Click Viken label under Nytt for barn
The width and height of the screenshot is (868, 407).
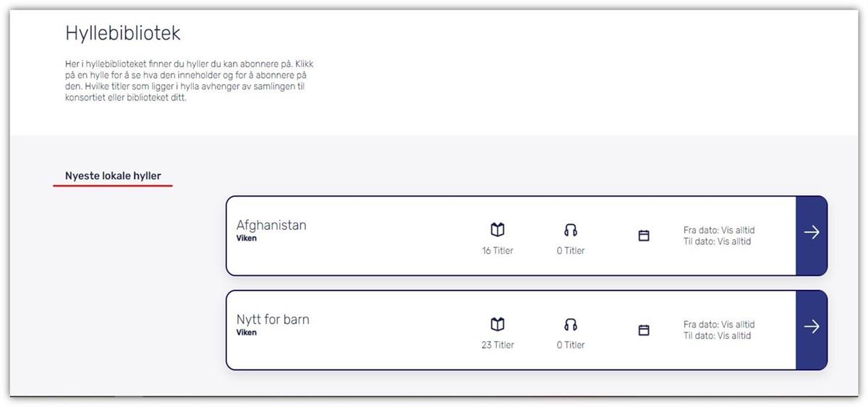click(x=247, y=333)
